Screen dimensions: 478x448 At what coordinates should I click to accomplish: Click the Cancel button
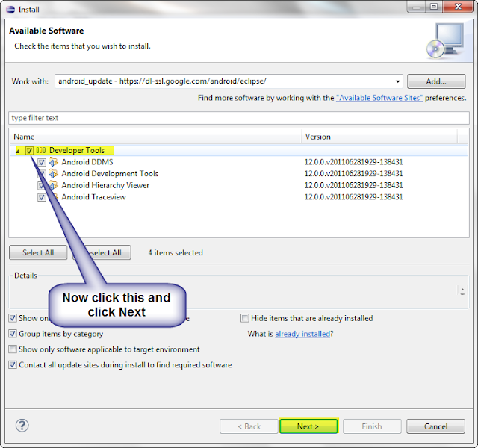point(435,426)
